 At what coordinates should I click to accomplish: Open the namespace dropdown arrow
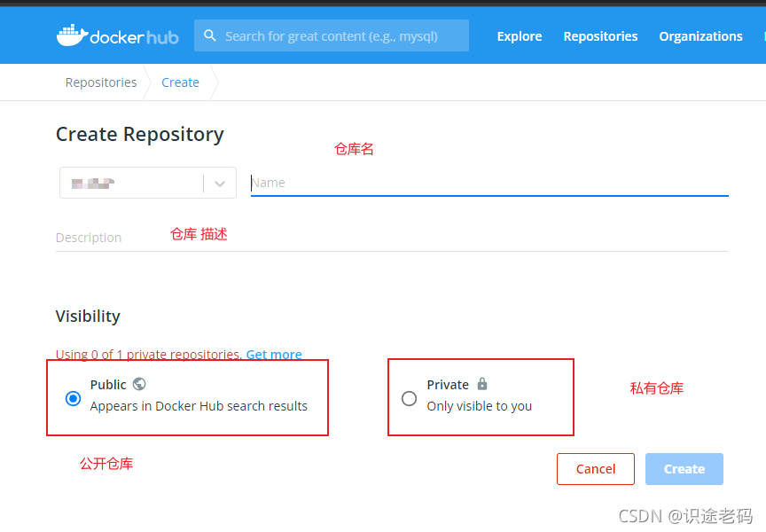click(x=220, y=184)
